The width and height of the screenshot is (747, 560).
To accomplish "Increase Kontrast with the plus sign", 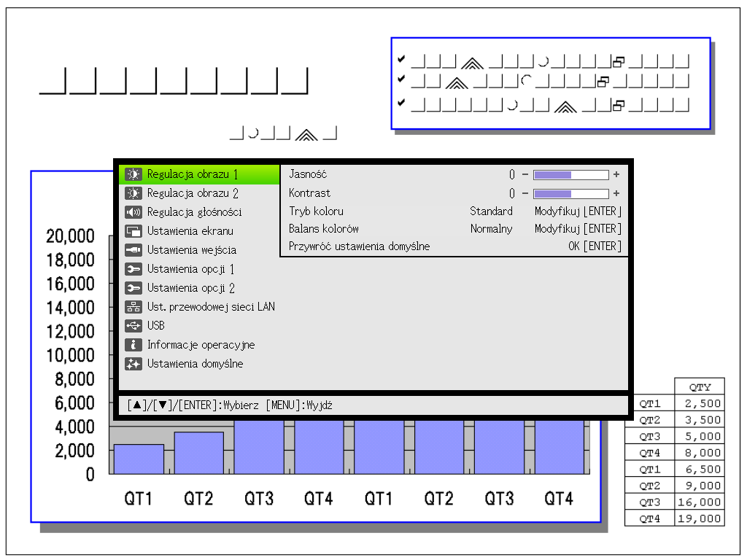I will click(x=616, y=193).
